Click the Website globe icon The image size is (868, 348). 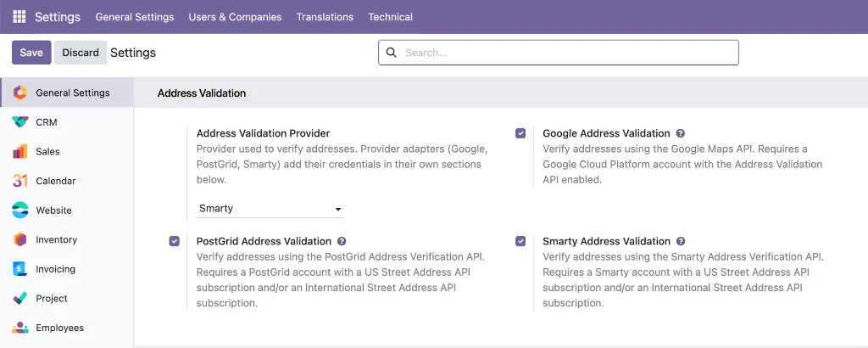pos(20,210)
